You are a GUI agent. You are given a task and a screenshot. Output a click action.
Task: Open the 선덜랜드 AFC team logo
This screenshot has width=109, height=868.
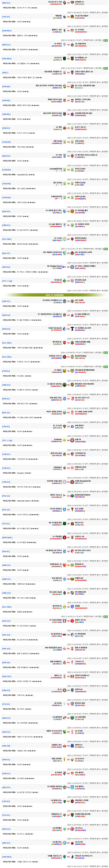(x=64, y=745)
